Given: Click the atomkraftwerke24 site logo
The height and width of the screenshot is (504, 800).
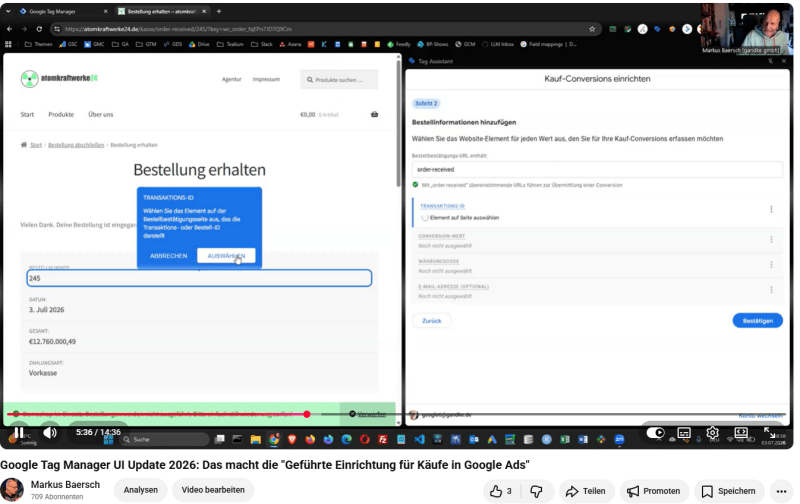Looking at the screenshot, I should pos(59,79).
